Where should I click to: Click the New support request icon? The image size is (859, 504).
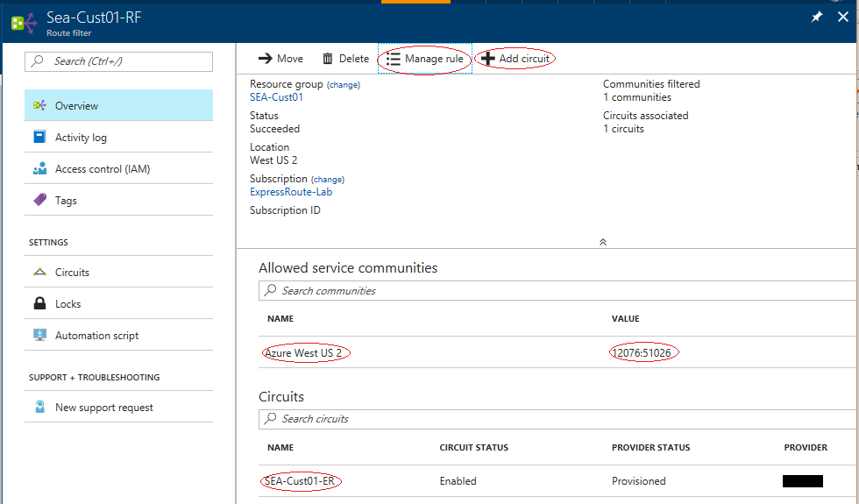tap(39, 408)
